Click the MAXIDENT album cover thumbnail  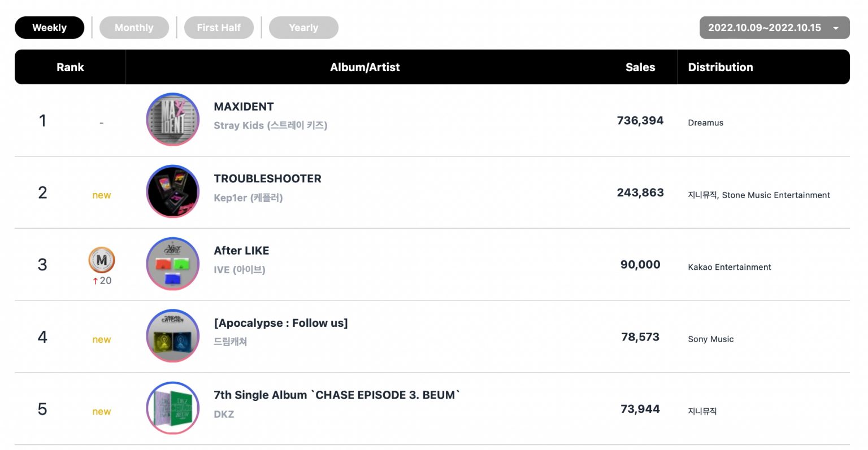coord(173,119)
